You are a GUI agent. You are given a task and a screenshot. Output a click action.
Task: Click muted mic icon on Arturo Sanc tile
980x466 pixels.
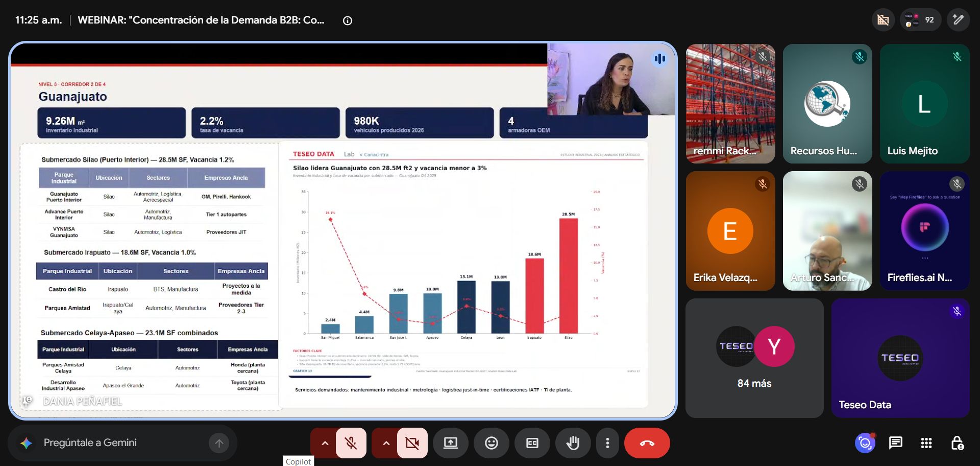pos(860,184)
